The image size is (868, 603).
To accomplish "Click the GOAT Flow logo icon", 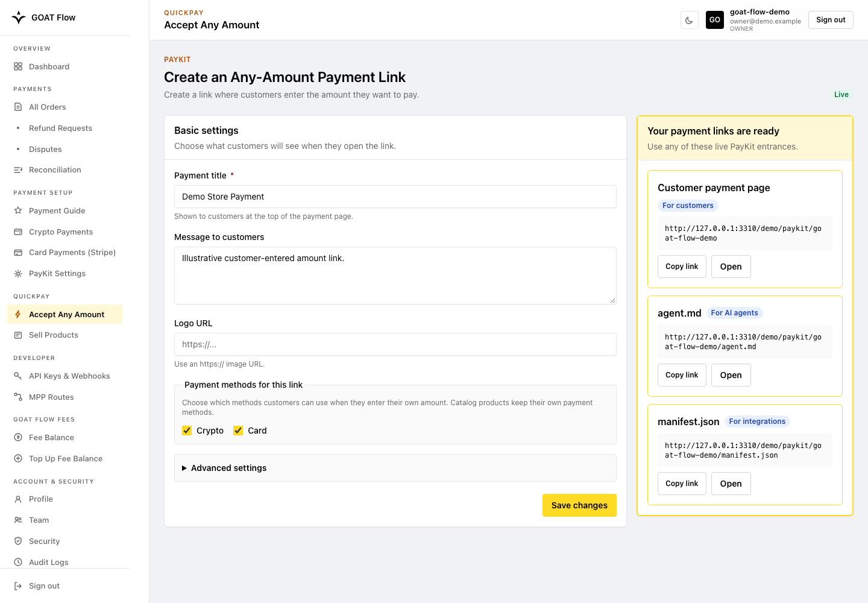I will click(x=19, y=17).
